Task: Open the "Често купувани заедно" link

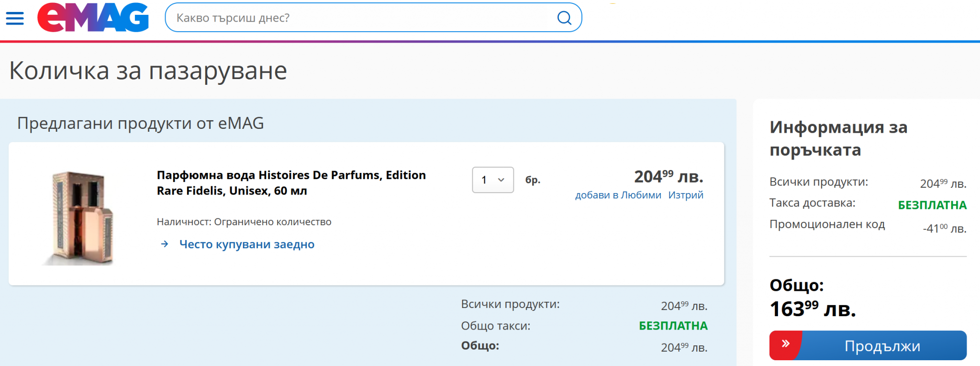Action: pyautogui.click(x=246, y=244)
